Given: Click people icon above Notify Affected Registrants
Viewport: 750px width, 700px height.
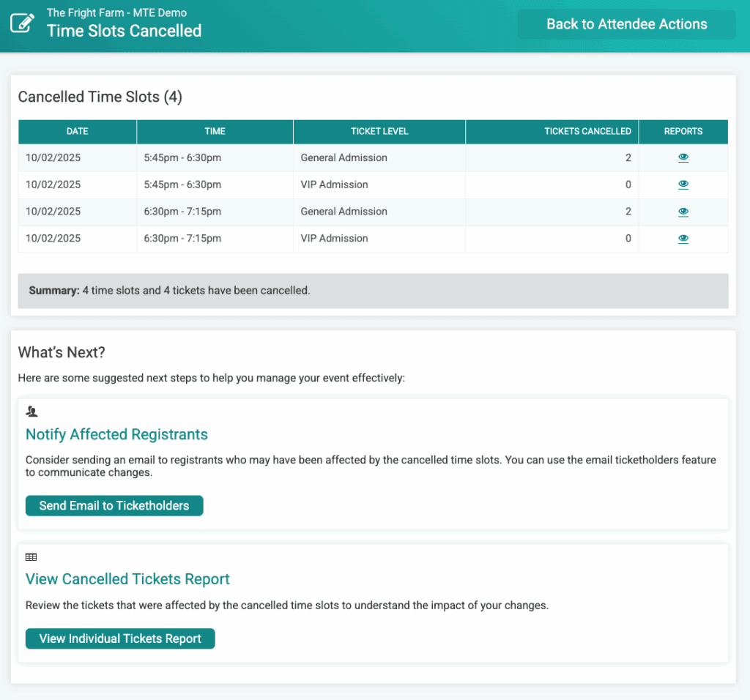Looking at the screenshot, I should click(31, 412).
